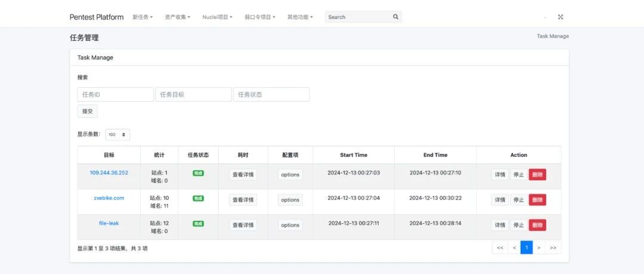Click red 删除 for 109.244.36.252 row
Screen dimensions: 644x274
tap(537, 174)
